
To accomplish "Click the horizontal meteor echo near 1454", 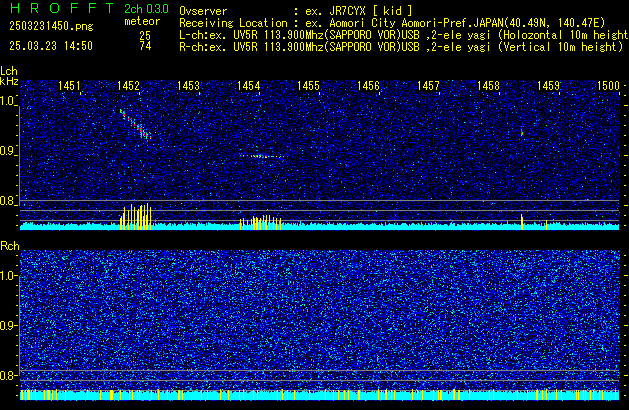I will coord(262,156).
